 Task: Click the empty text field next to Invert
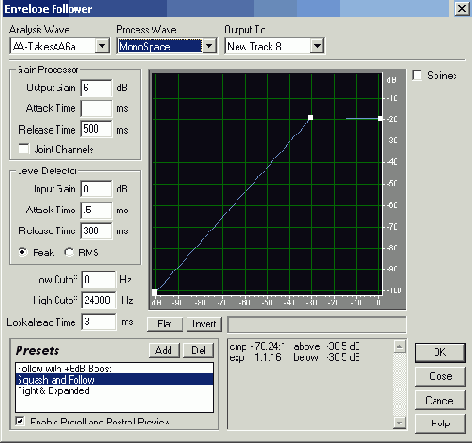[x=317, y=325]
